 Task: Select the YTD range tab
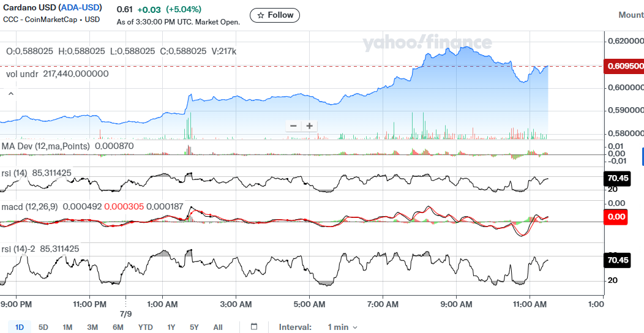(x=146, y=327)
